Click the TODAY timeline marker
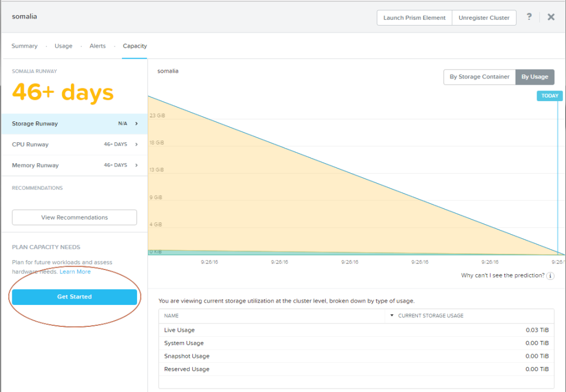 pyautogui.click(x=549, y=96)
